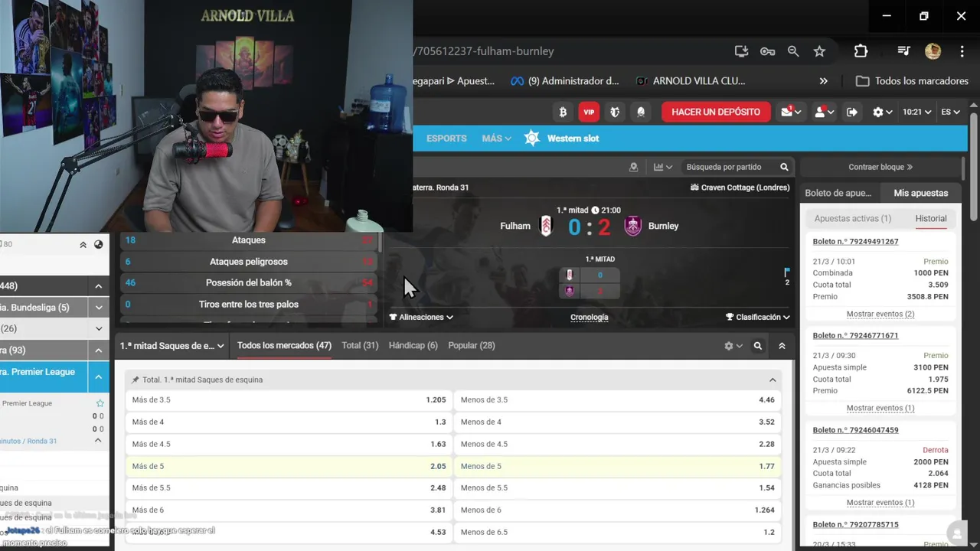Viewport: 980px width, 551px height.
Task: Open the ARNOLD VILLA CLU bookmark
Action: [690, 81]
